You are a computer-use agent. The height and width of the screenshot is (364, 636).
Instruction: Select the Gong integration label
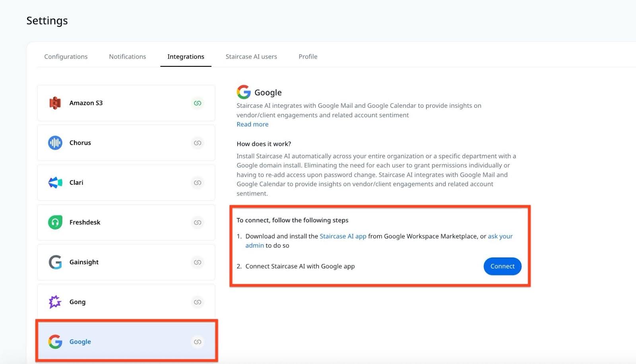pyautogui.click(x=78, y=302)
